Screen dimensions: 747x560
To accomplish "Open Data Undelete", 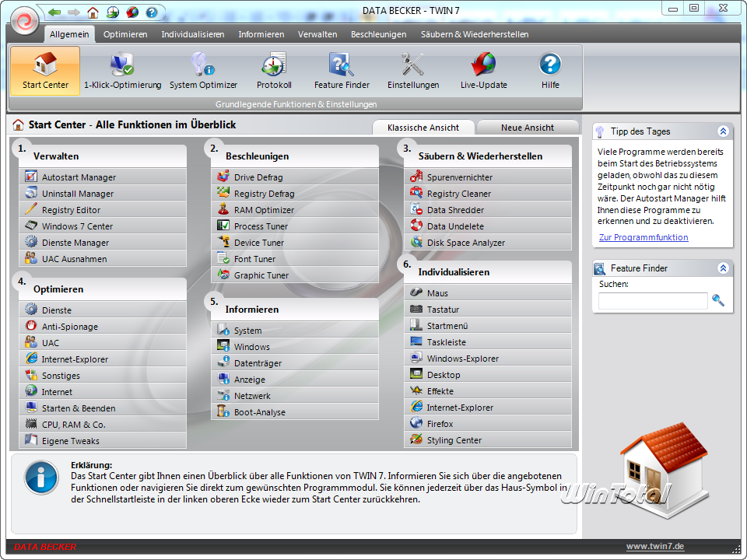I will [488, 226].
